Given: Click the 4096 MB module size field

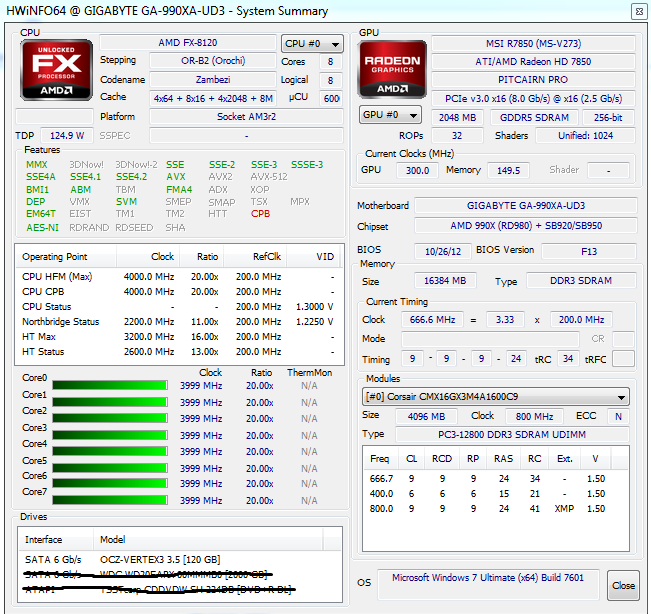Looking at the screenshot, I should (x=426, y=416).
